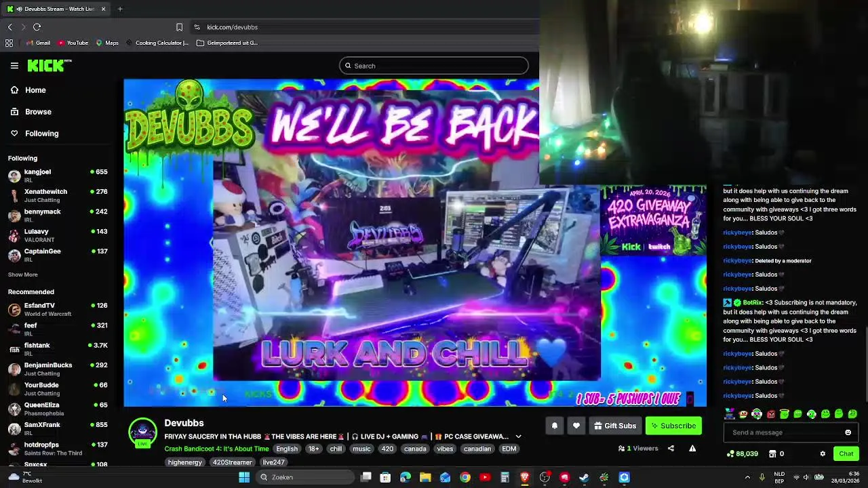Click the browser address bar URL
The width and height of the screenshot is (868, 488).
(x=232, y=27)
